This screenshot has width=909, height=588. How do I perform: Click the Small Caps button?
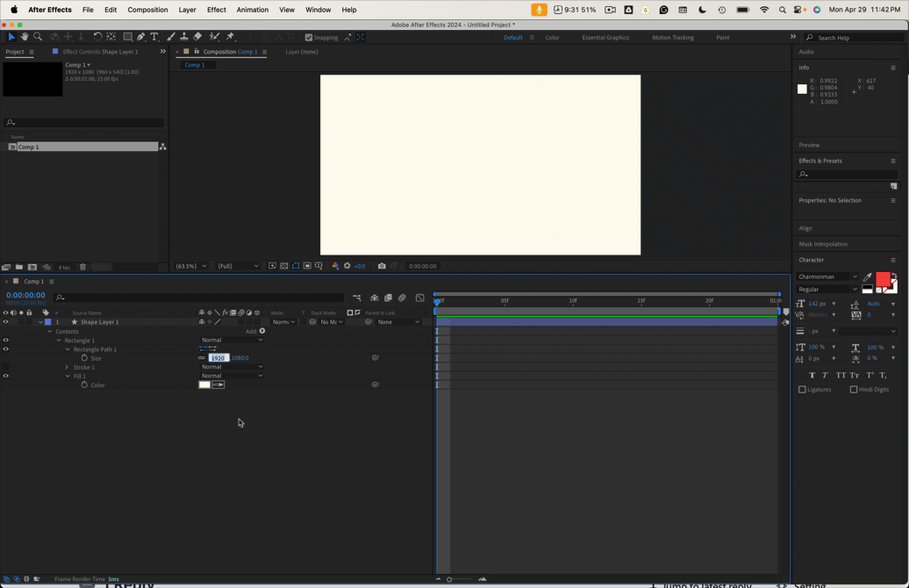(x=855, y=376)
